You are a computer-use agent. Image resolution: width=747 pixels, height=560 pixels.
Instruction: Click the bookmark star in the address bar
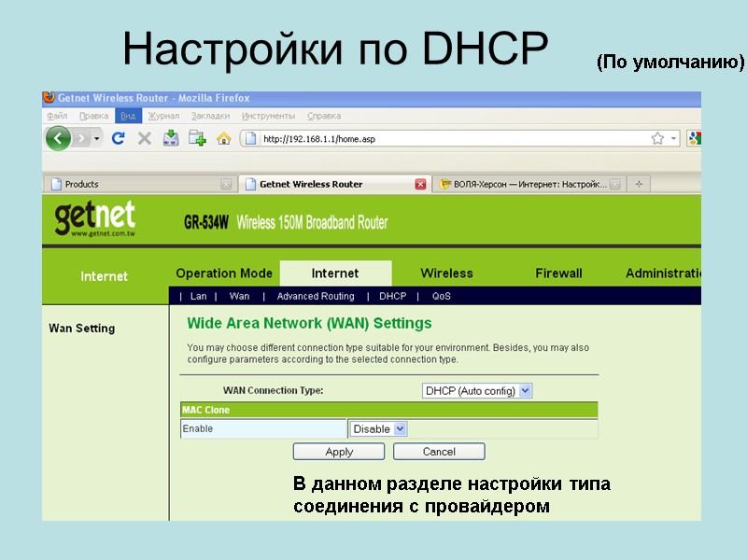pos(657,137)
